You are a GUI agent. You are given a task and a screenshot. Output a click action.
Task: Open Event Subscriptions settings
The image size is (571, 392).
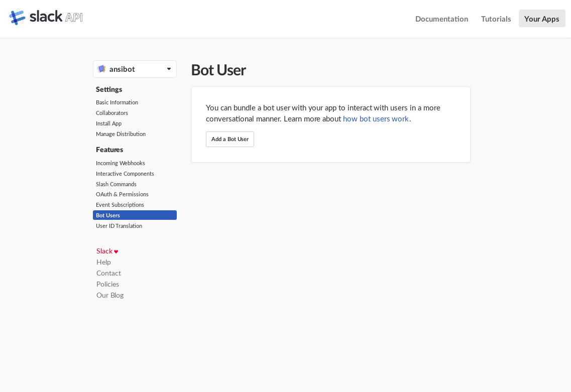pos(120,205)
